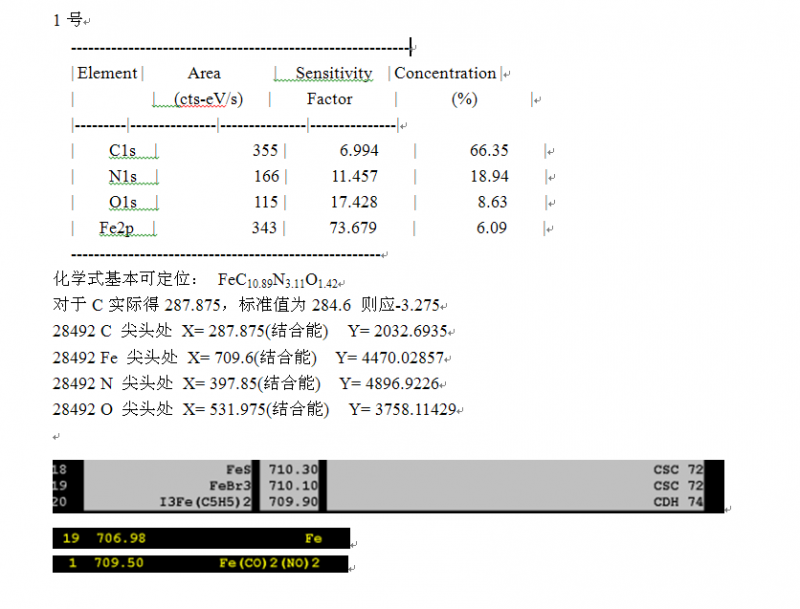The image size is (800, 609).
Task: Click sensitivity factor '73.679'
Action: click(353, 228)
